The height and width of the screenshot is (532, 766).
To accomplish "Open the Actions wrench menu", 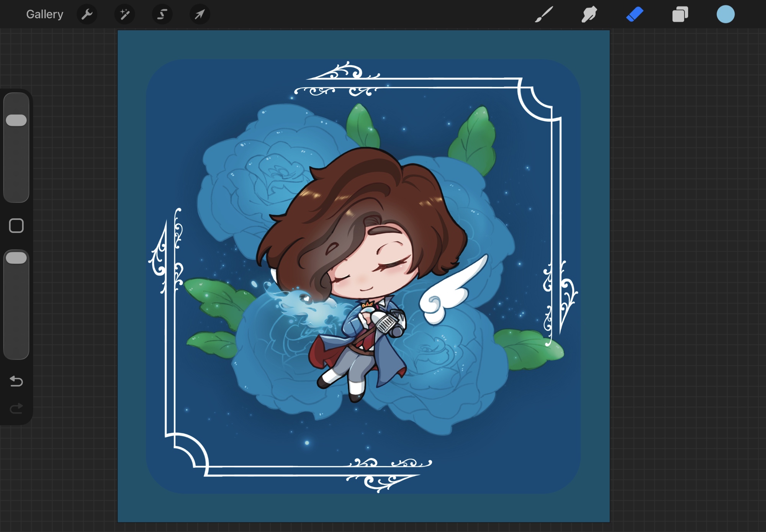I will [87, 15].
